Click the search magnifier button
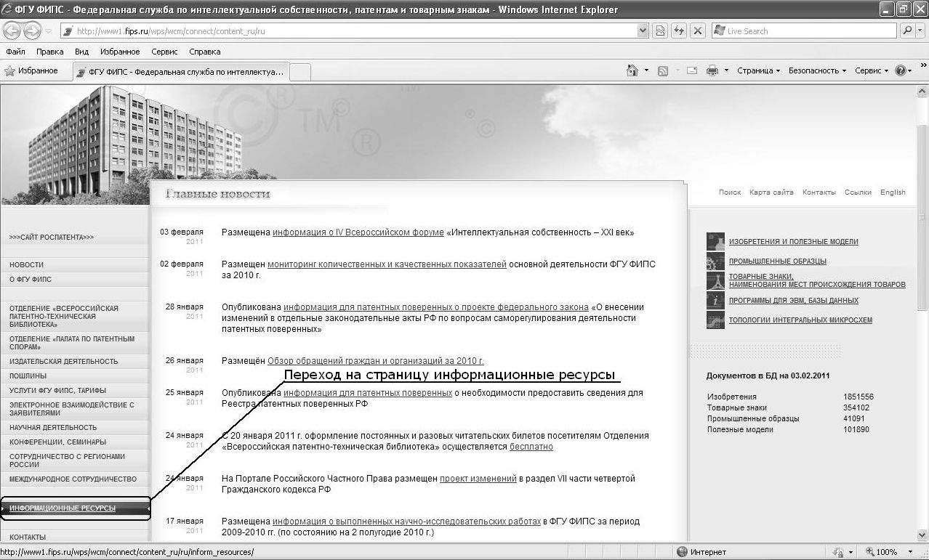929x560 pixels. point(907,31)
